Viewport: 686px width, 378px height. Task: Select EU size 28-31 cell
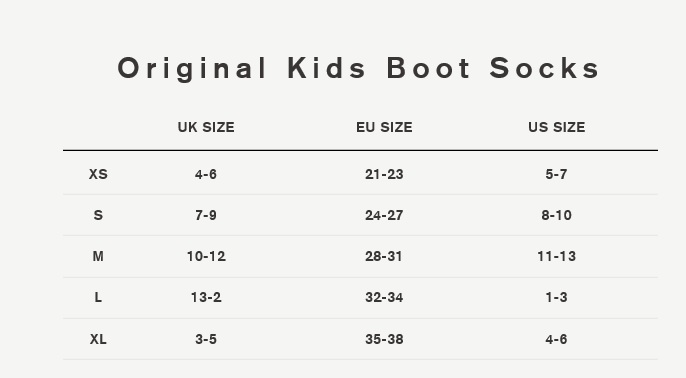click(384, 256)
